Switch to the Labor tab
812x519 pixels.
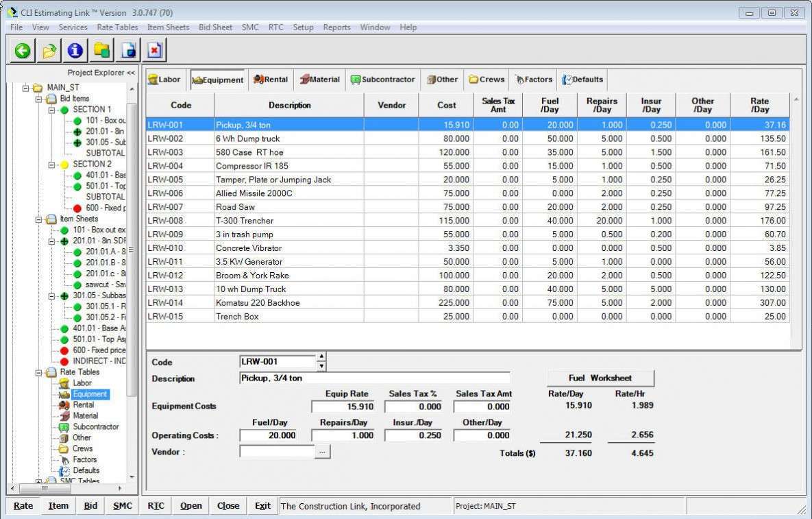164,80
